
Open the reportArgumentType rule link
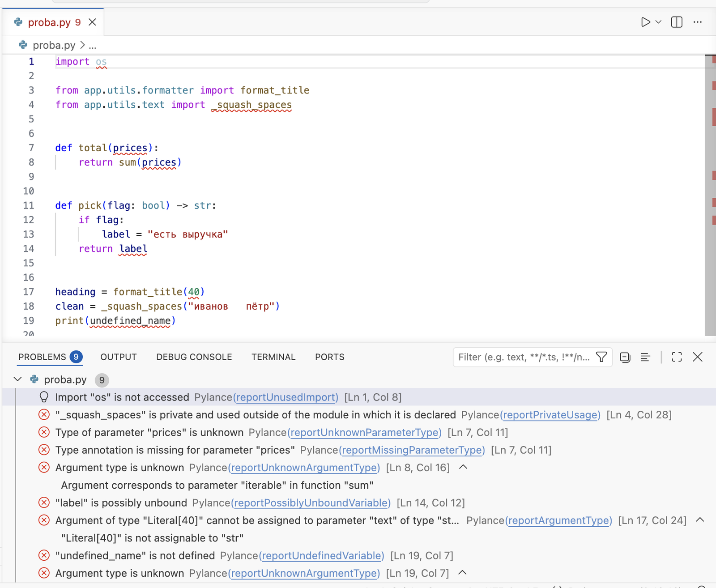pyautogui.click(x=558, y=520)
